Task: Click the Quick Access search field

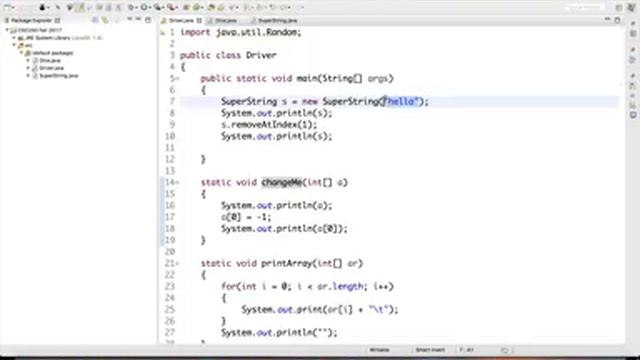Action: 585,7
